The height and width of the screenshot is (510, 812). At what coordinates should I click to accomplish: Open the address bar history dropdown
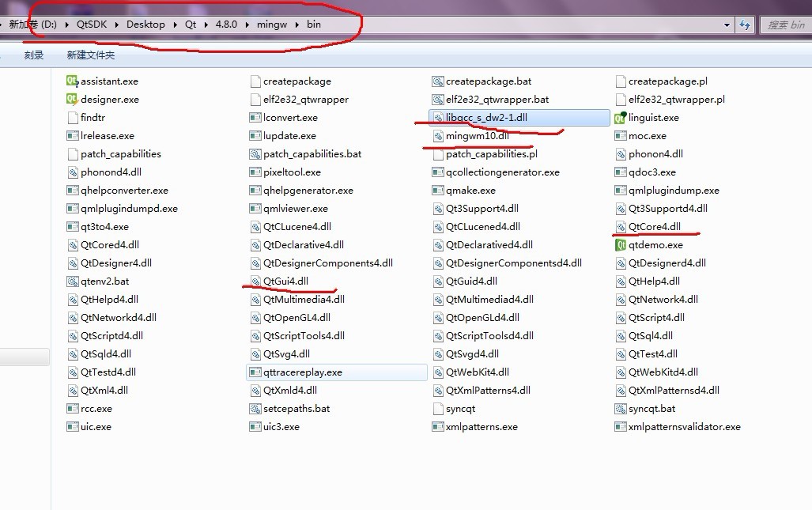[x=727, y=25]
